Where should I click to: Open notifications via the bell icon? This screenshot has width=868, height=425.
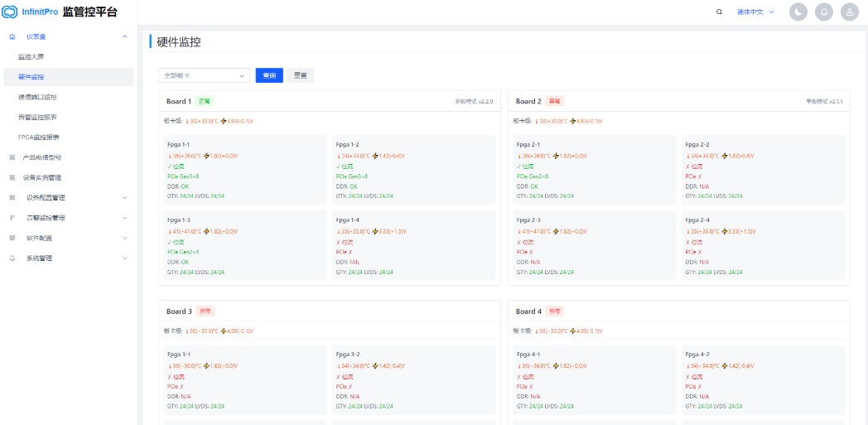(x=824, y=12)
